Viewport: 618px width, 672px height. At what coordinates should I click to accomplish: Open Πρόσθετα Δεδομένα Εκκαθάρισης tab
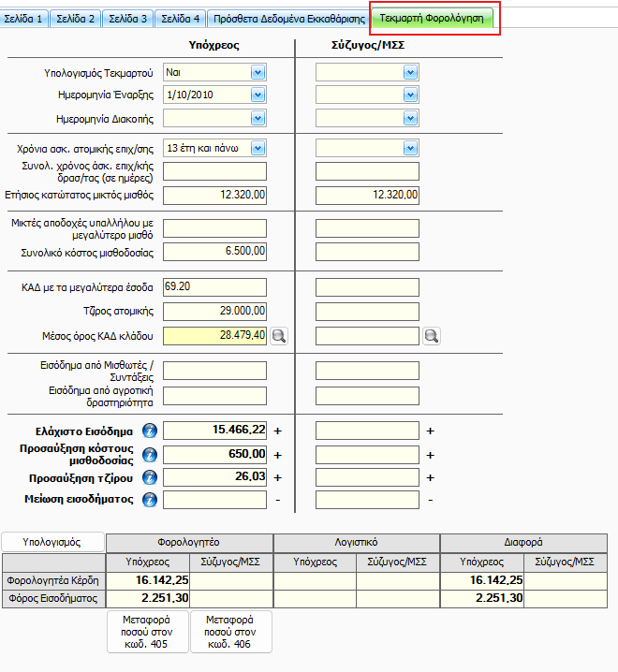[288, 18]
